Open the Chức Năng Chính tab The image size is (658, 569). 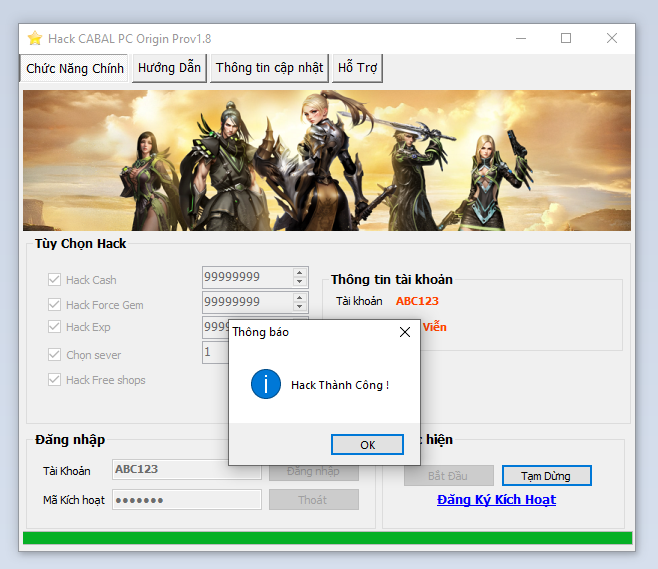tap(74, 68)
